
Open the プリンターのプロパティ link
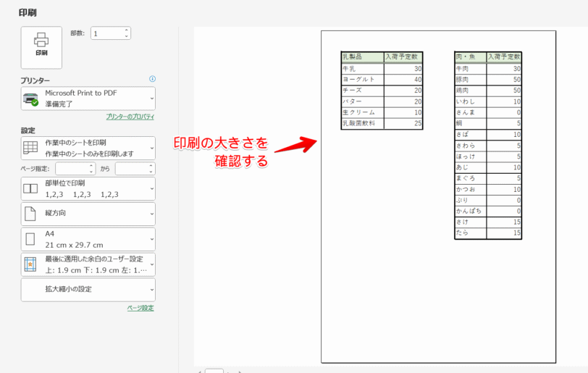[130, 117]
